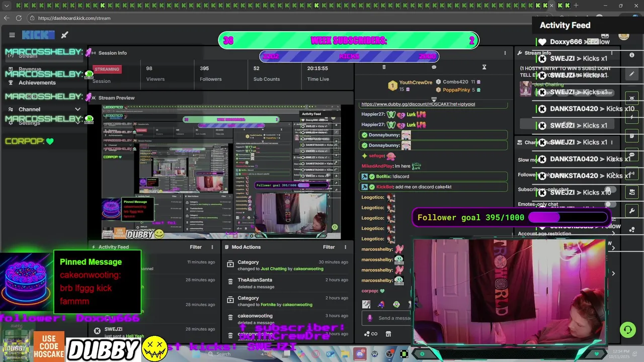Screen dimensions: 644x362
Task: Click Category changed to Just Chatting entry
Action: 287,265
